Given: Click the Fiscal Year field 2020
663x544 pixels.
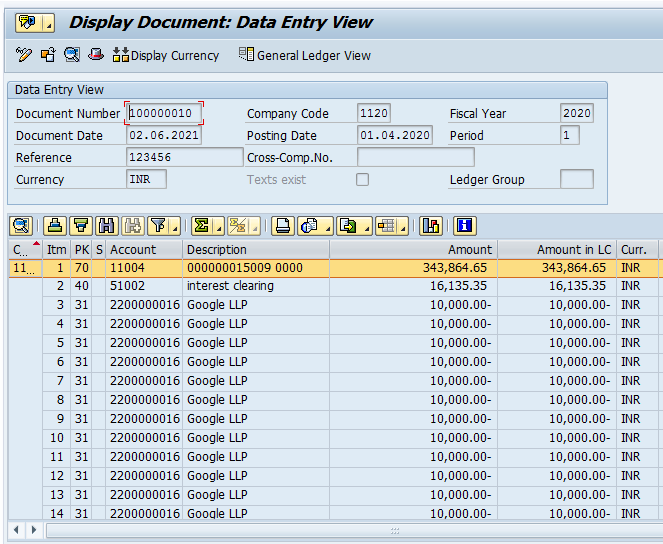Looking at the screenshot, I should (x=577, y=113).
